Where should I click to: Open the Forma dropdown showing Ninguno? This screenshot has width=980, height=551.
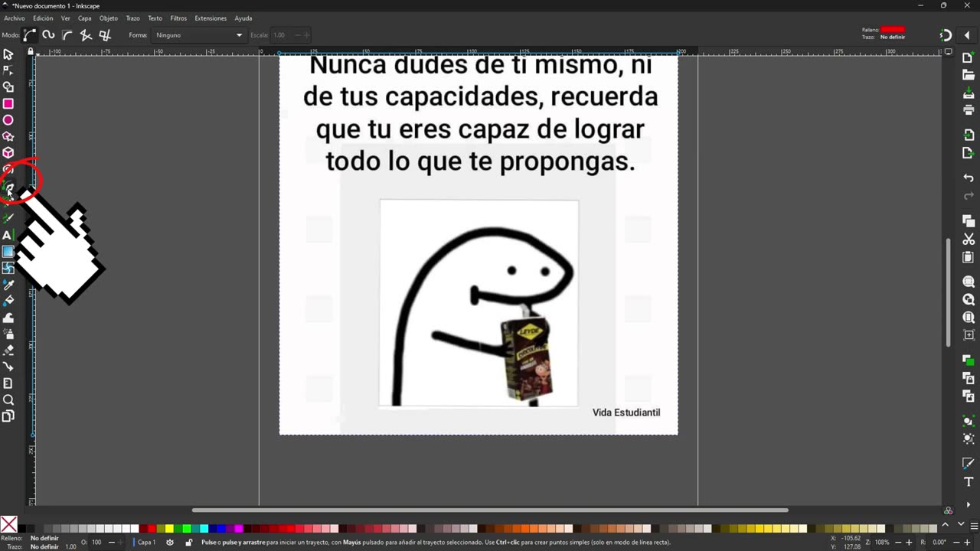click(x=198, y=35)
